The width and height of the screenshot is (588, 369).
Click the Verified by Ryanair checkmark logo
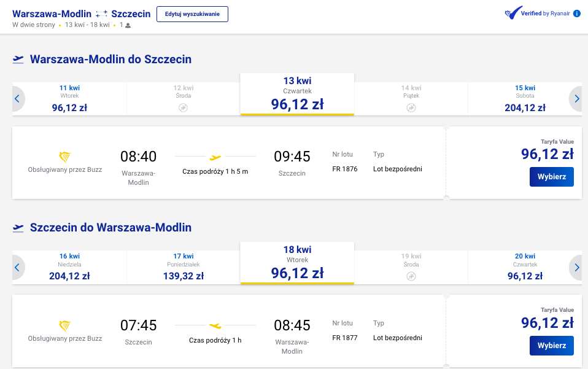coord(513,13)
